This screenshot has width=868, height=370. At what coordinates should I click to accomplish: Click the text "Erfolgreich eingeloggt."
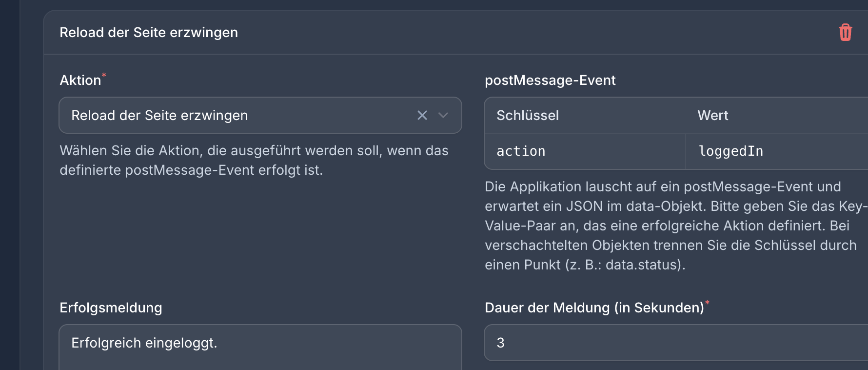pos(144,343)
